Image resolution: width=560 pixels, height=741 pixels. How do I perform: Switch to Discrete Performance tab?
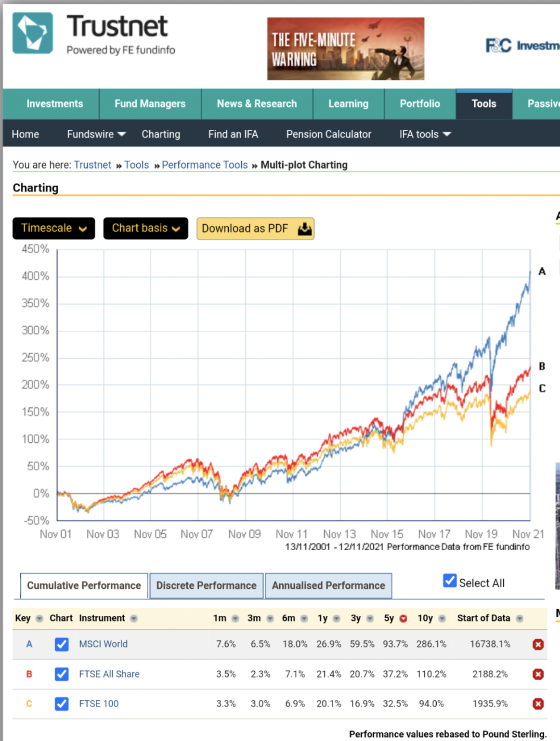click(x=207, y=585)
